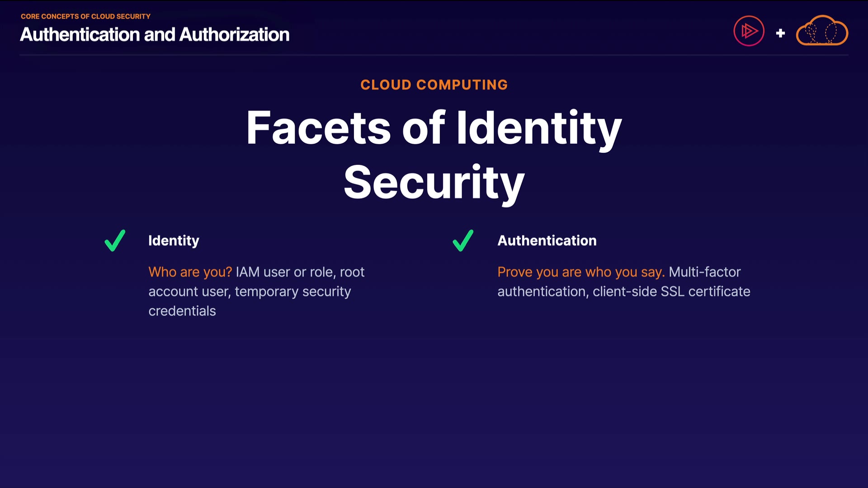Click the green checkmark beside Authentication

point(463,240)
